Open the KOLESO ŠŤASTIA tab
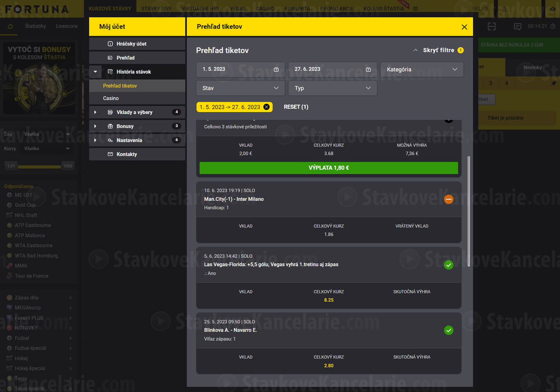The height and width of the screenshot is (392, 560). click(384, 9)
